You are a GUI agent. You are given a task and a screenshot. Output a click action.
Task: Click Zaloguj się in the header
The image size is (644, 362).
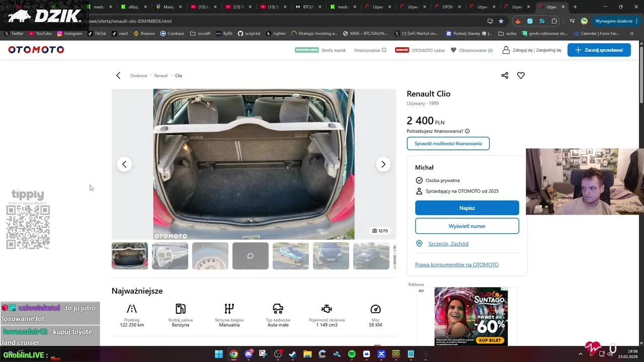click(x=523, y=50)
